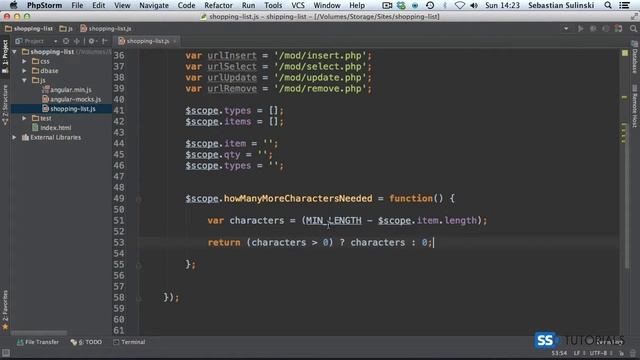Click fold marker at line 49
The width and height of the screenshot is (640, 360).
click(x=139, y=199)
